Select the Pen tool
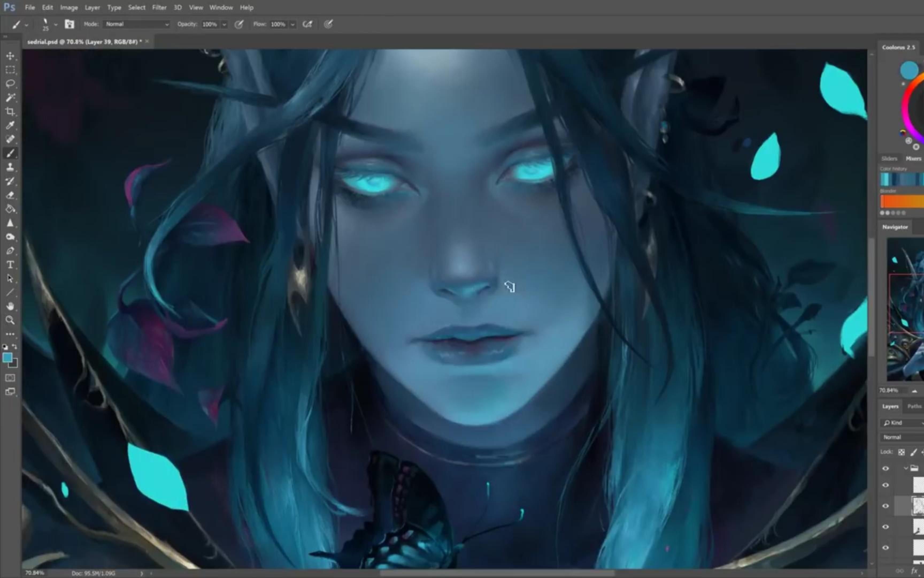 pyautogui.click(x=10, y=251)
